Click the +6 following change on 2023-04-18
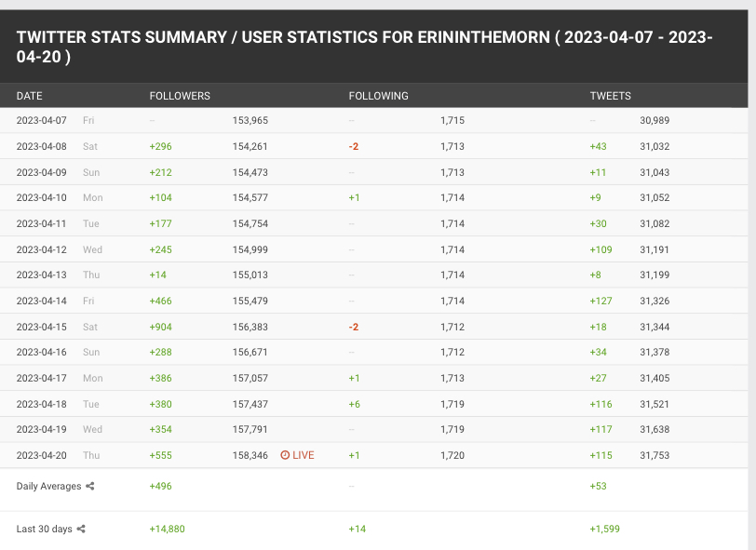The width and height of the screenshot is (756, 550). 355,404
